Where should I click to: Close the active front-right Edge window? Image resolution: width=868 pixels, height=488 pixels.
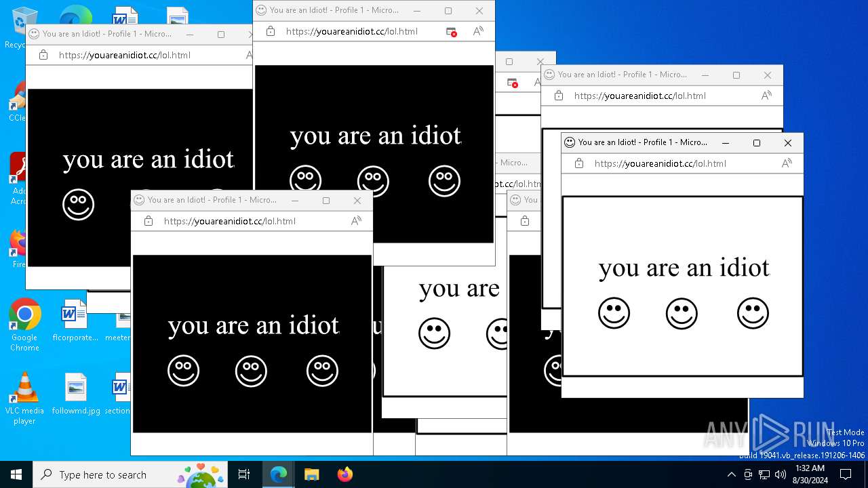point(788,143)
